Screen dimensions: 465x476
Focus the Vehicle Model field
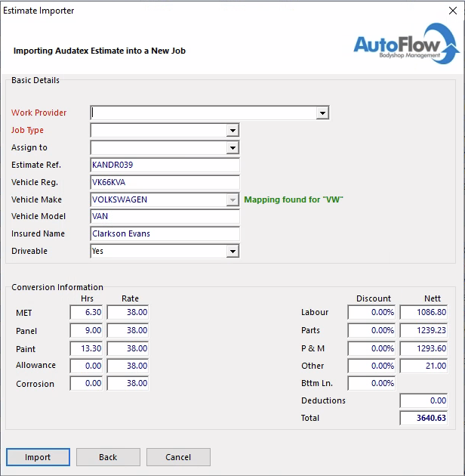(165, 217)
